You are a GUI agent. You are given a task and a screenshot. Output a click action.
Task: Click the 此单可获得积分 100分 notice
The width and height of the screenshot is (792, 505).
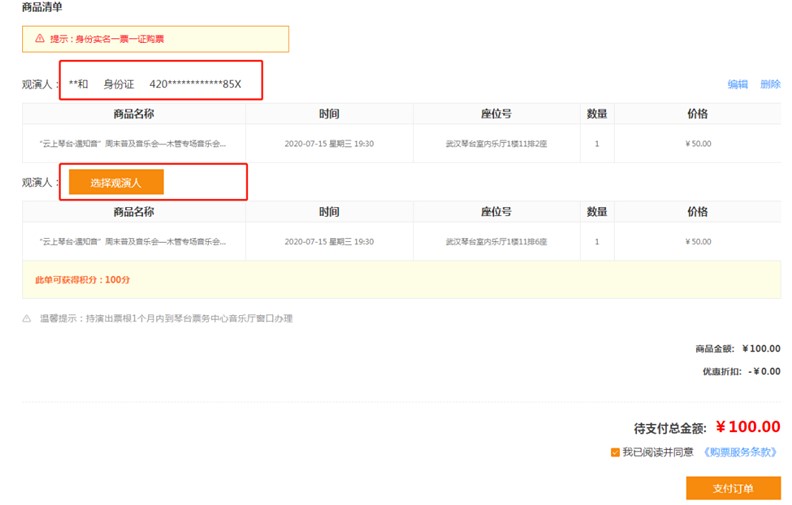pyautogui.click(x=83, y=280)
